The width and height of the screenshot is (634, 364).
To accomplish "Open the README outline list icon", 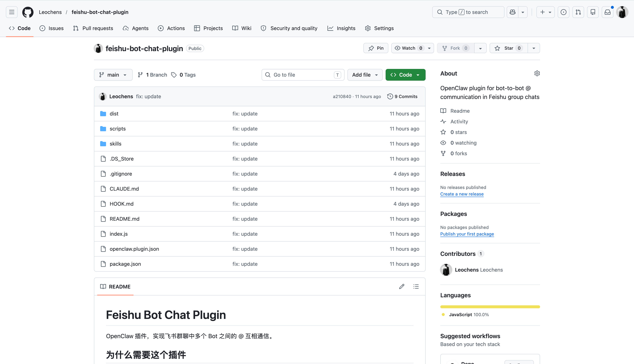I will coord(416,286).
